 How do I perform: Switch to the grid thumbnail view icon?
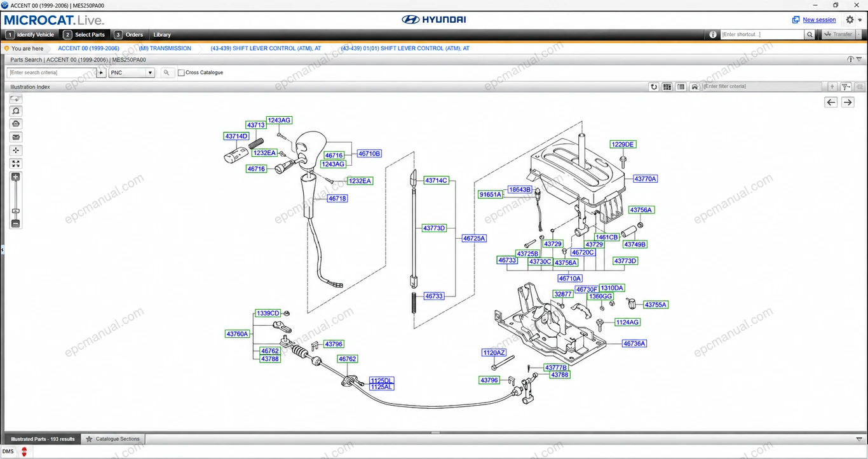pos(667,87)
